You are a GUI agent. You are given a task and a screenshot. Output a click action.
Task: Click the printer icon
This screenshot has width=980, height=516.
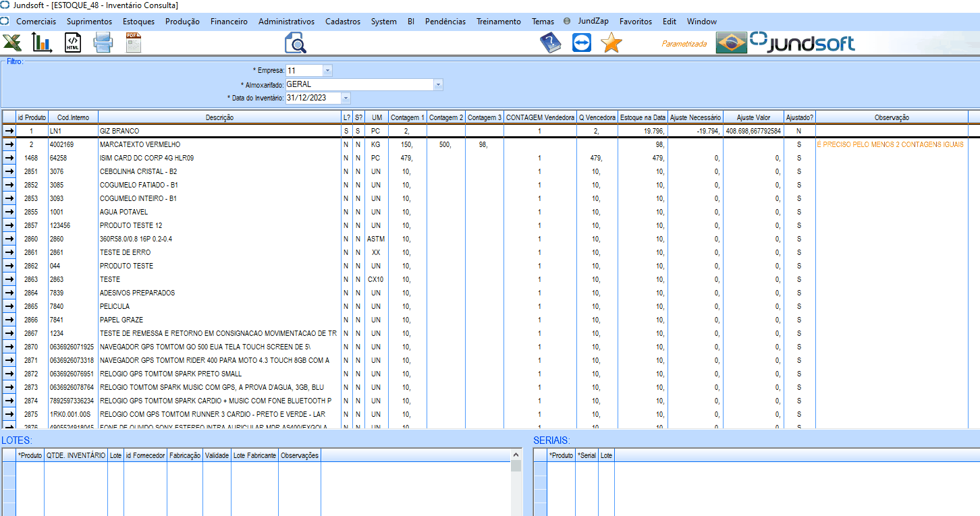pyautogui.click(x=103, y=42)
